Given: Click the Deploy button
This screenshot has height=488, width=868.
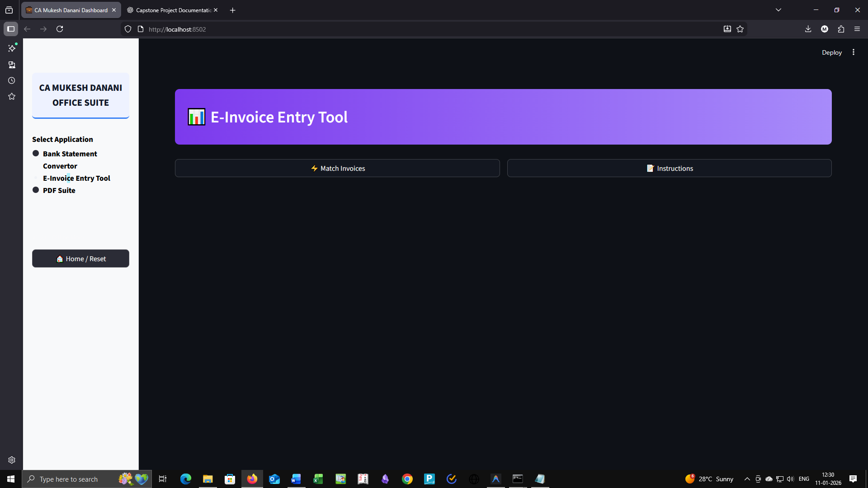Looking at the screenshot, I should tap(831, 52).
